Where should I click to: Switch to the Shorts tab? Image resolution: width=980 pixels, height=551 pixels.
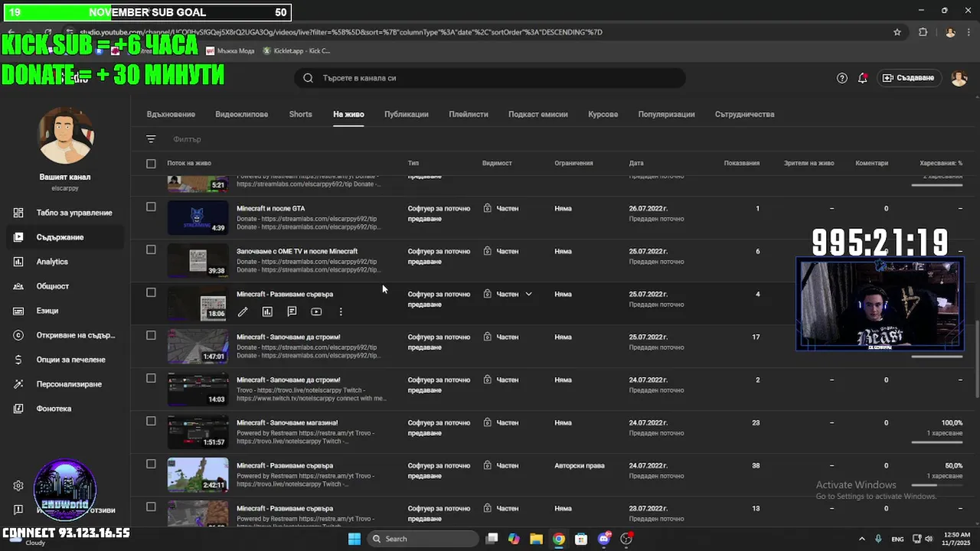click(300, 114)
